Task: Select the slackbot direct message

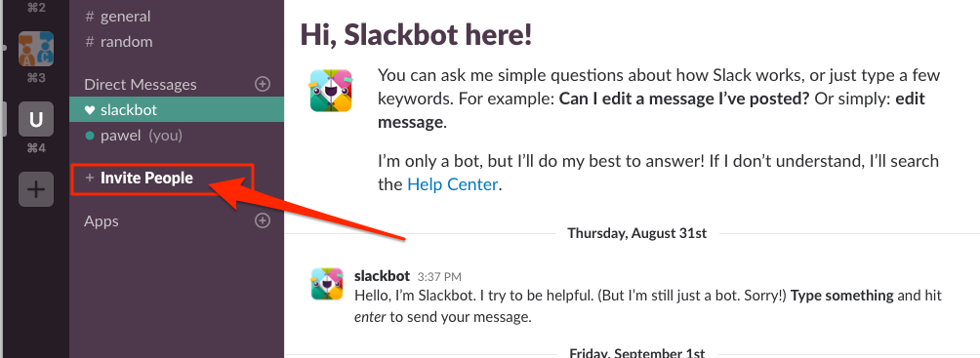Action: click(x=177, y=110)
